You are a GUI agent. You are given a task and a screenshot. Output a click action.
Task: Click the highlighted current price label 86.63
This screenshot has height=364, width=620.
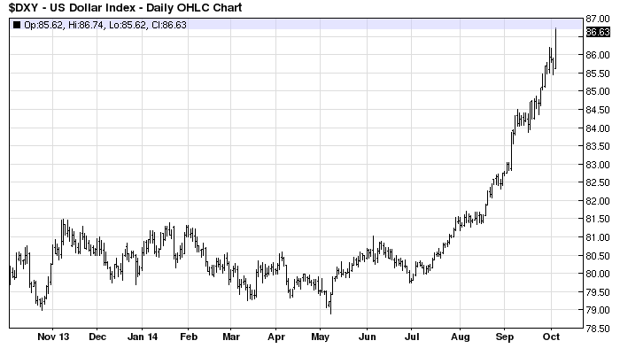coord(598,32)
